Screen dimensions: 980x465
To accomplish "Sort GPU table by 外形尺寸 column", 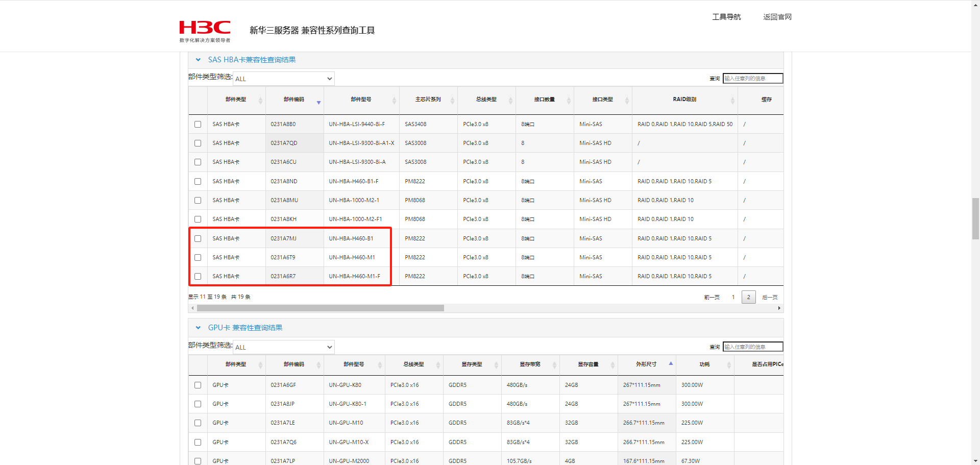I will (646, 364).
